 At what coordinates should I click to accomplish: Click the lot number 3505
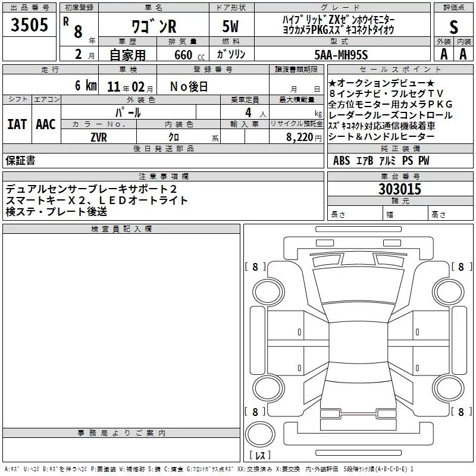(x=29, y=25)
